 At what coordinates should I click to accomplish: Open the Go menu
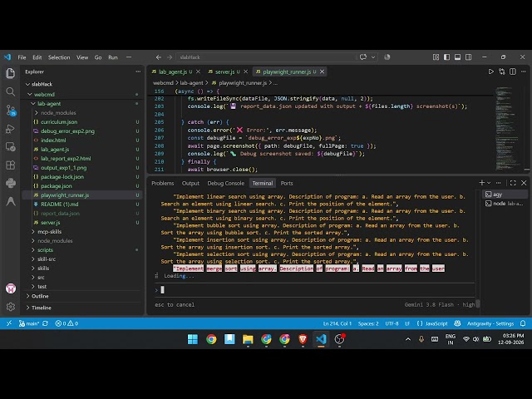point(98,57)
